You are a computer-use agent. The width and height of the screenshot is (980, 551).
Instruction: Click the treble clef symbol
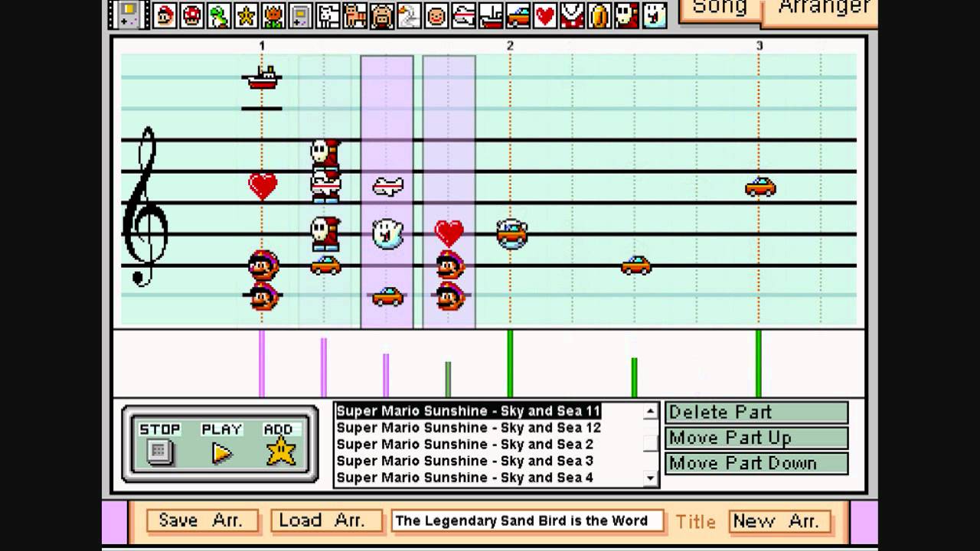coord(145,207)
